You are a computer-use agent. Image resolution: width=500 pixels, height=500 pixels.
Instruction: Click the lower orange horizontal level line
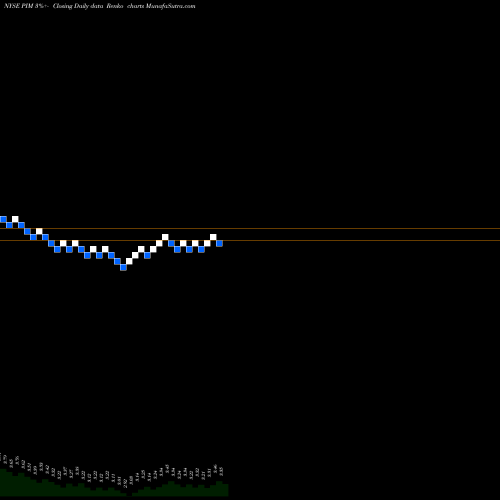click(x=250, y=240)
